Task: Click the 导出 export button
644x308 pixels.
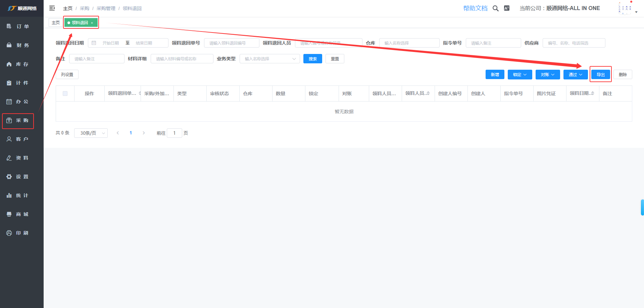Action: point(600,74)
